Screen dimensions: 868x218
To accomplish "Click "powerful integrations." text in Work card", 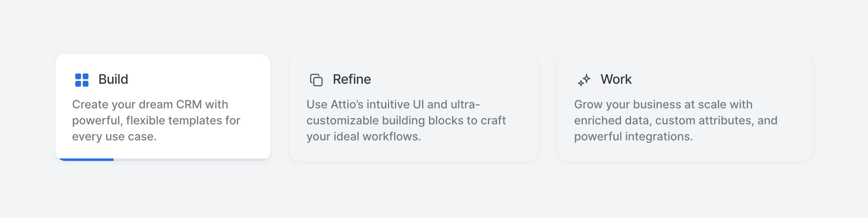I will tap(634, 137).
